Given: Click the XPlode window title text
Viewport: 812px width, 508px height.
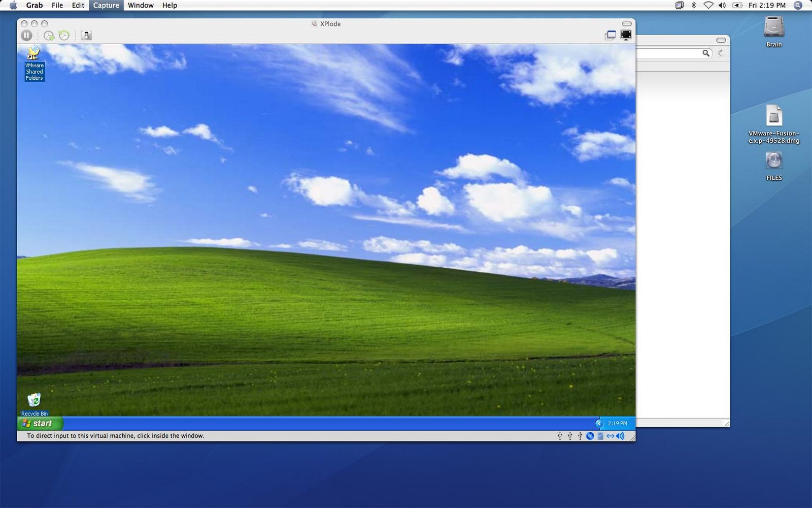Looking at the screenshot, I should point(330,23).
